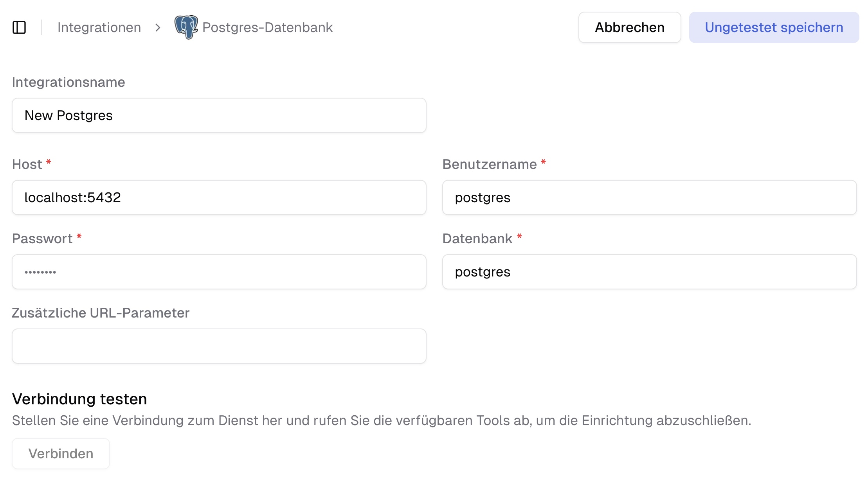Focus the Integrationsname input field
This screenshot has width=868, height=481.
click(218, 115)
